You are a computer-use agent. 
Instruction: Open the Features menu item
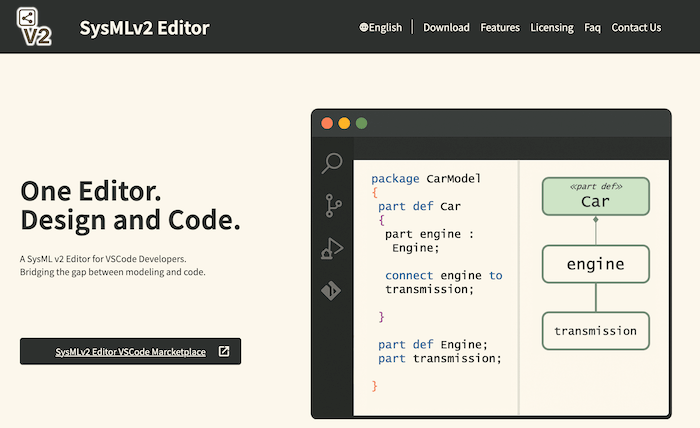[x=500, y=28]
